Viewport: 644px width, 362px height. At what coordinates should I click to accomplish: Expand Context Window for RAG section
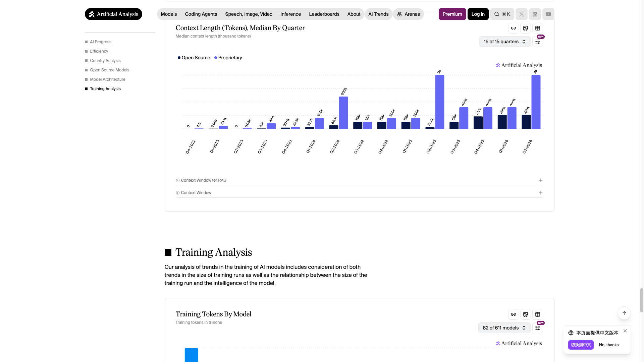coord(359,180)
